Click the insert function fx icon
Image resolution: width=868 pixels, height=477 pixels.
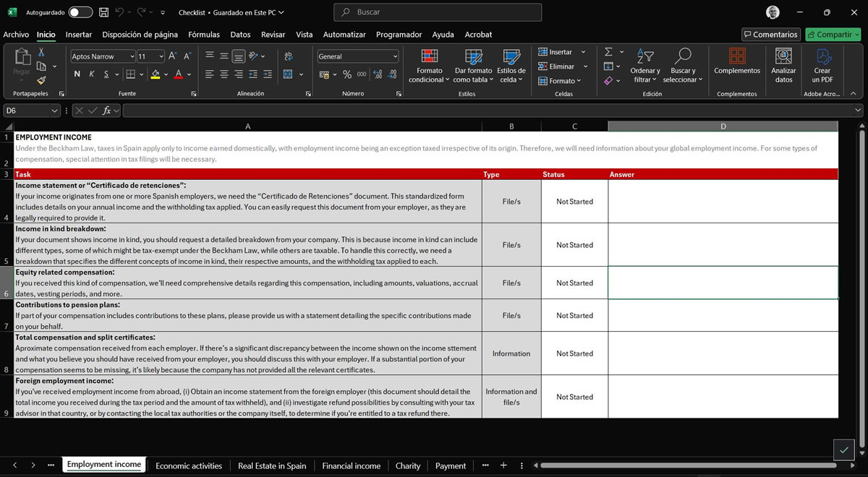[107, 111]
